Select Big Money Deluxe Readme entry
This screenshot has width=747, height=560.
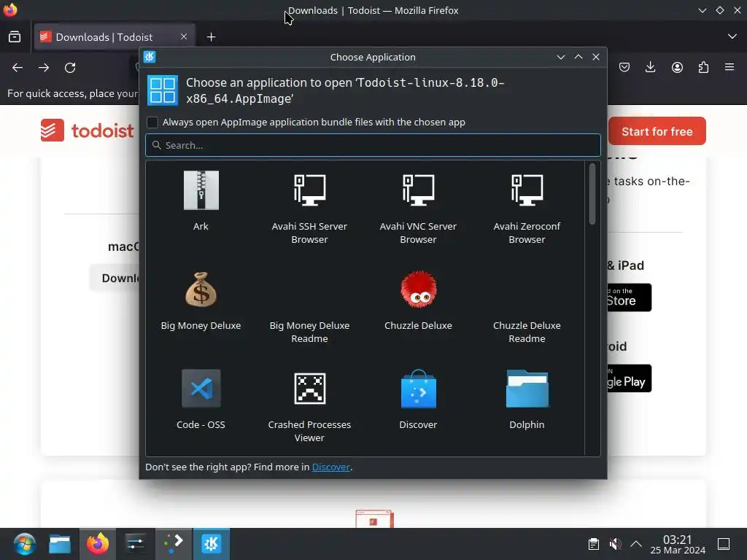click(x=309, y=332)
